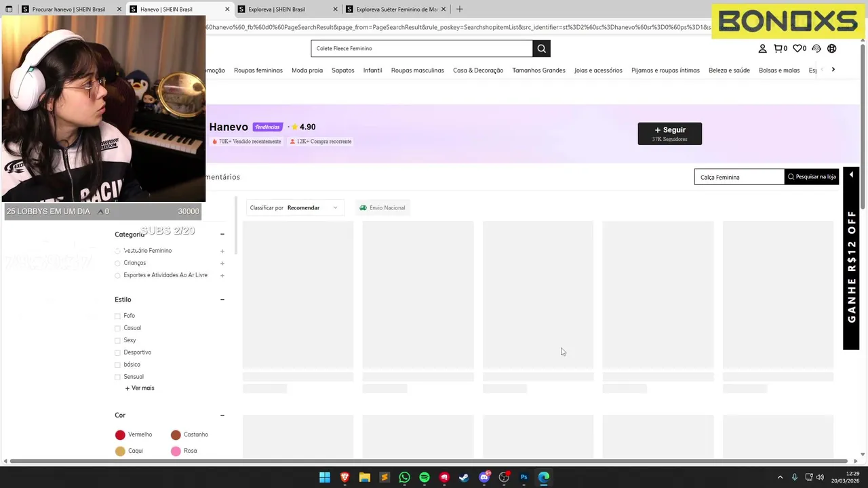The width and height of the screenshot is (868, 488).
Task: Open Microsoft Edge from taskbar
Action: pyautogui.click(x=544, y=477)
